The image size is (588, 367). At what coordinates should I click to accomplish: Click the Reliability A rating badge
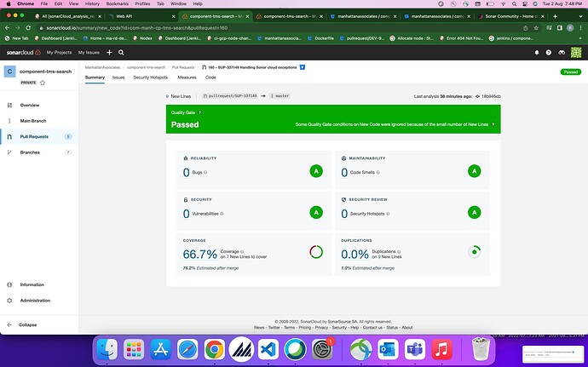tap(316, 171)
